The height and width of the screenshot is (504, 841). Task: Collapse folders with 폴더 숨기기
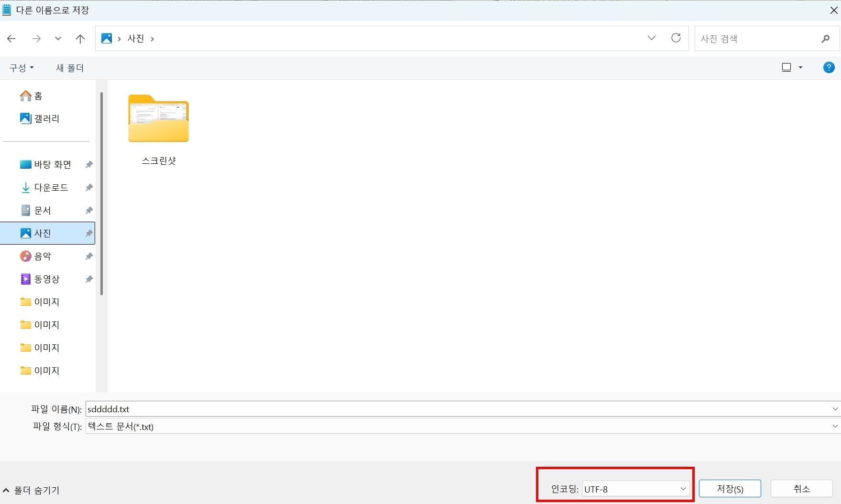[32, 491]
